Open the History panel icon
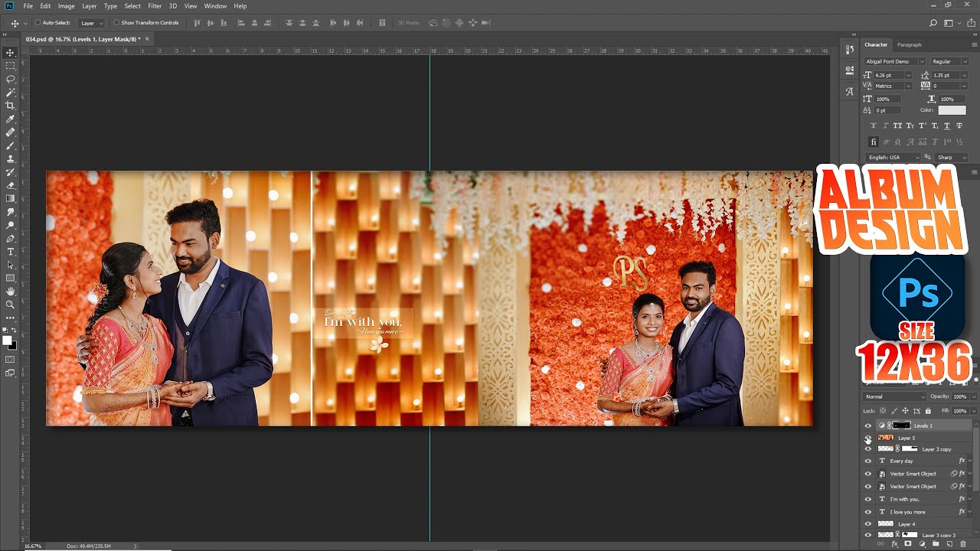The image size is (980, 551). (x=850, y=50)
